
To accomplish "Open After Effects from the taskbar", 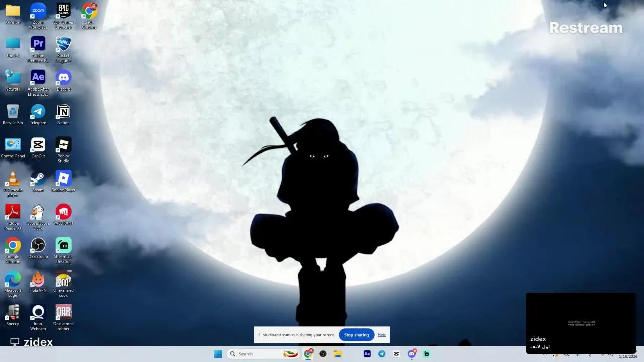I will pyautogui.click(x=367, y=354).
